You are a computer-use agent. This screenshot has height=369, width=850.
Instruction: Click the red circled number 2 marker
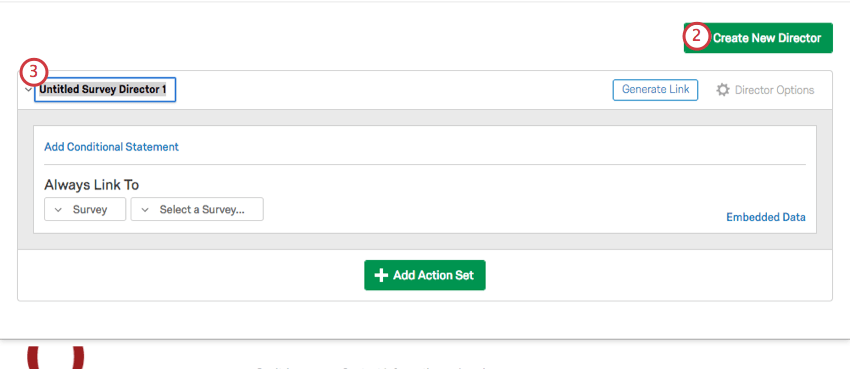pos(697,38)
